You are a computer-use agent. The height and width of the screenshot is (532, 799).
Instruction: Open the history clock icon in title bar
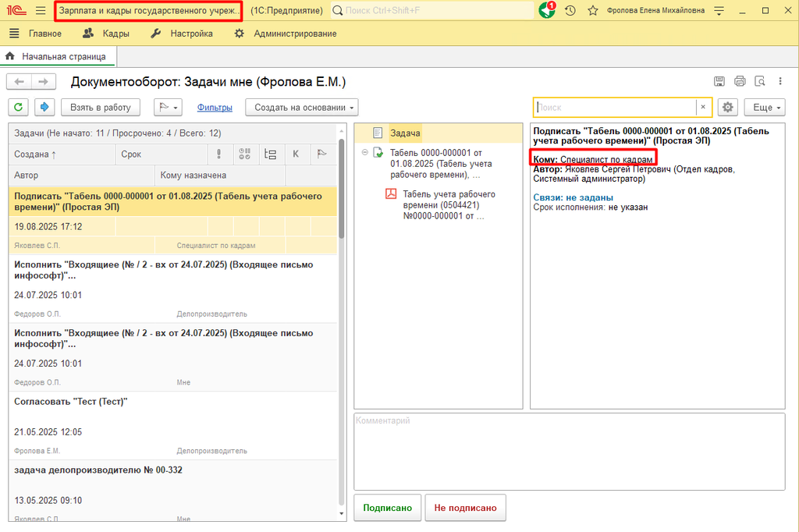point(570,10)
